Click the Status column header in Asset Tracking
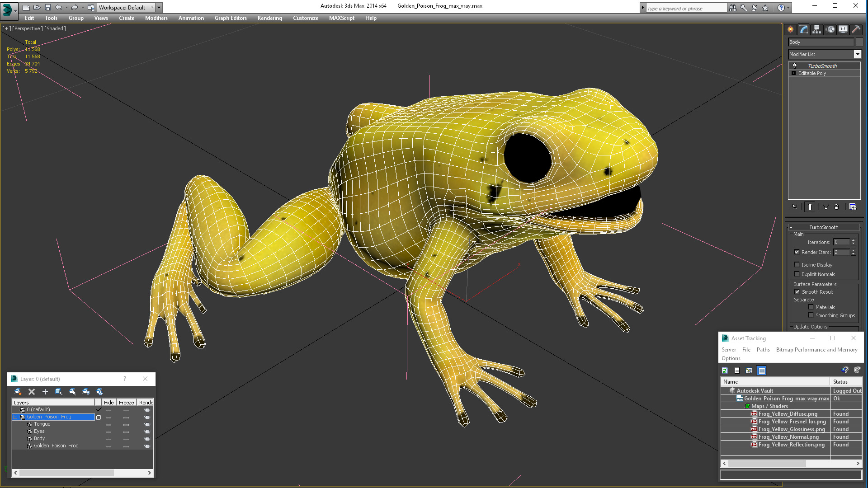 [846, 382]
